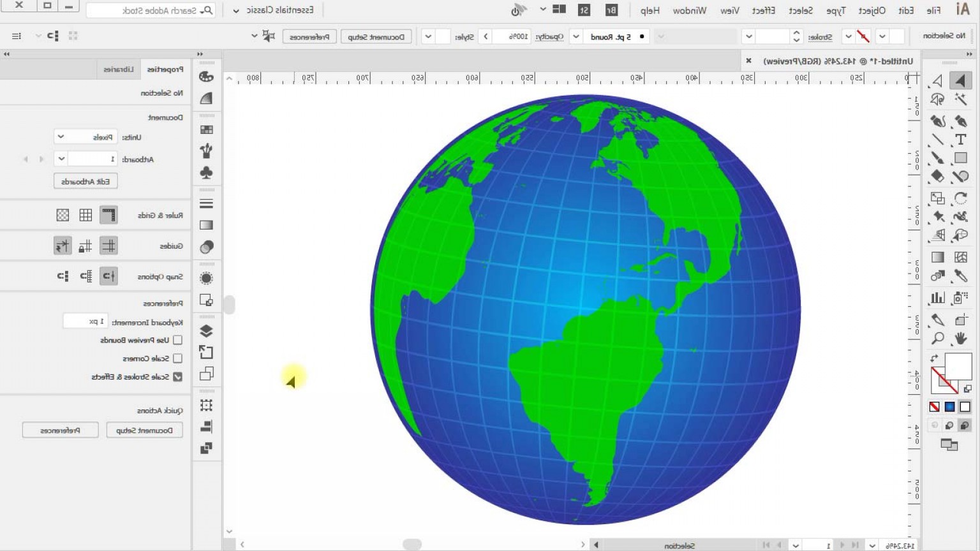This screenshot has width=980, height=551.
Task: Select the Selection tool in the toolbar
Action: click(x=962, y=80)
